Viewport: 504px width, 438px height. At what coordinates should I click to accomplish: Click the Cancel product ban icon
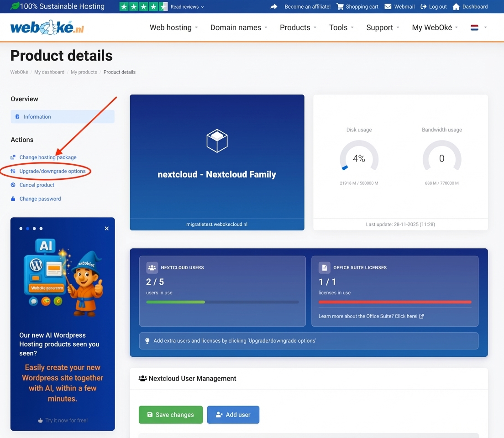[13, 185]
